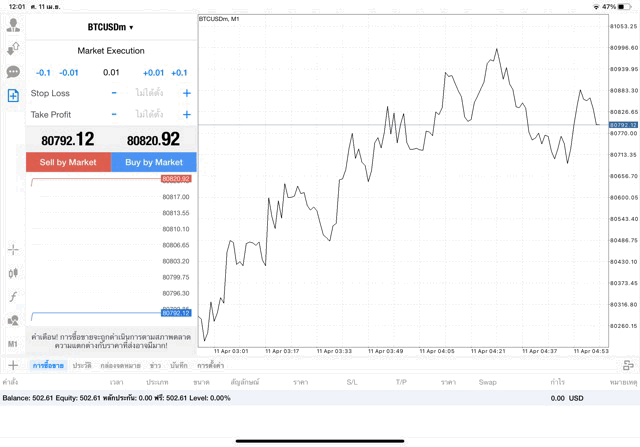Increase volume by 0.01

[x=153, y=72]
